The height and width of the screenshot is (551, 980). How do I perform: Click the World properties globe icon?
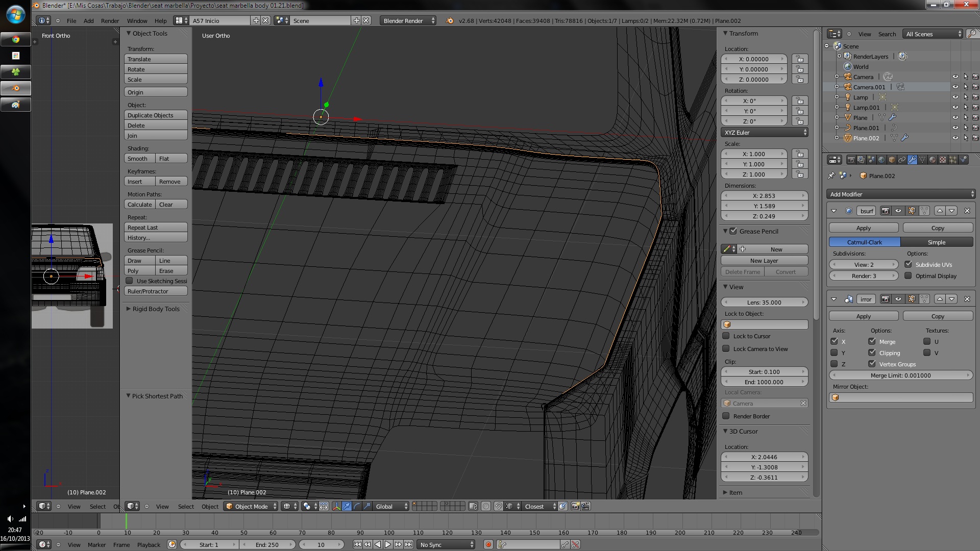click(881, 160)
